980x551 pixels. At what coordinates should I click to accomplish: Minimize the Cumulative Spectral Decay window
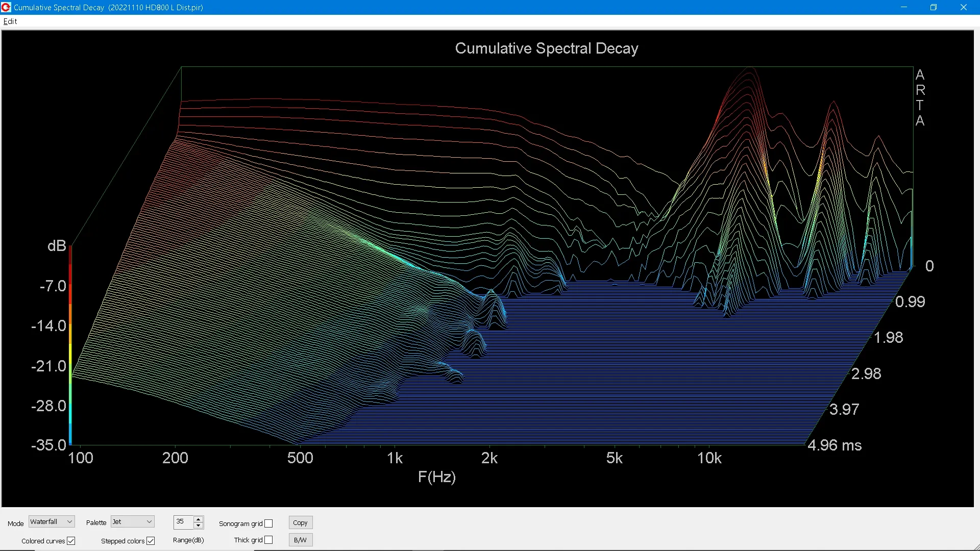pos(904,7)
